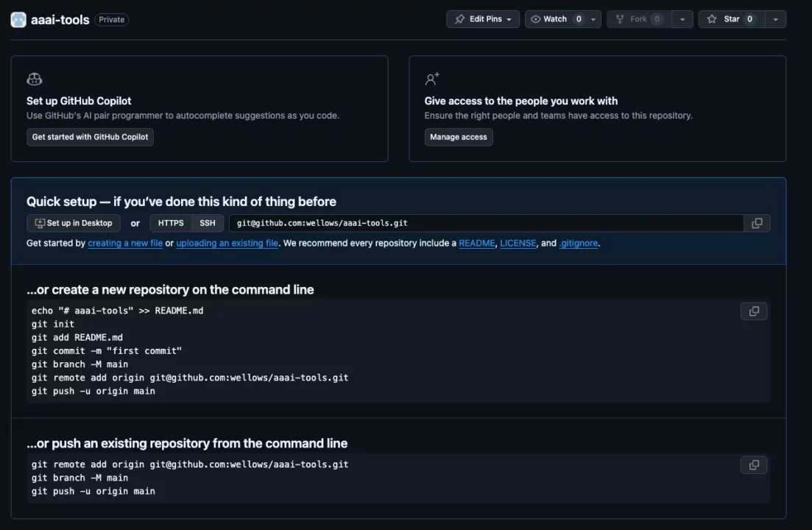
Task: Open the uploading an existing file link
Action: (x=226, y=243)
